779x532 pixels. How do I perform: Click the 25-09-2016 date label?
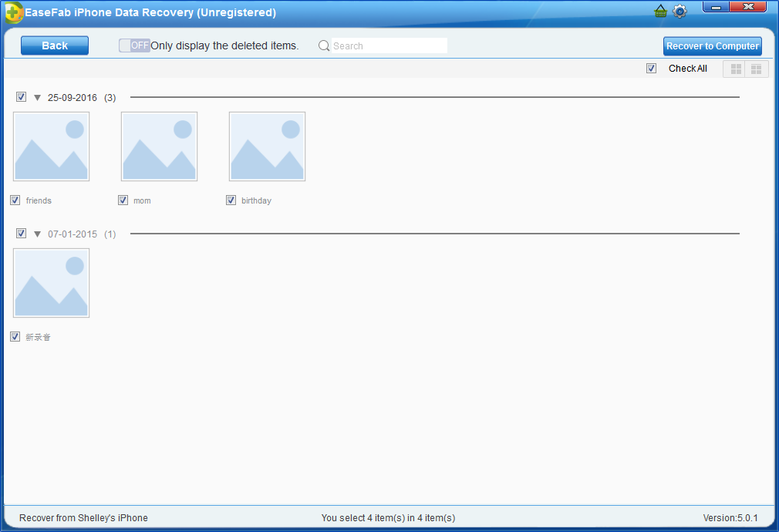(73, 98)
